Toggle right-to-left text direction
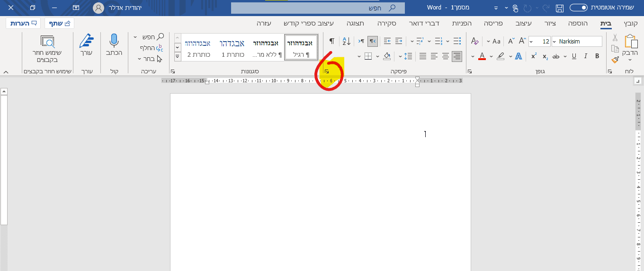 click(x=373, y=41)
